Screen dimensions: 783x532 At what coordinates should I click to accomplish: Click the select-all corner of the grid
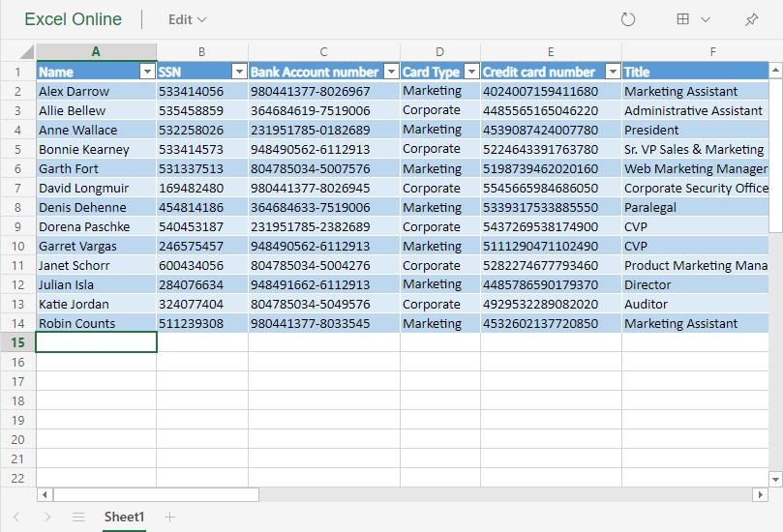click(17, 51)
